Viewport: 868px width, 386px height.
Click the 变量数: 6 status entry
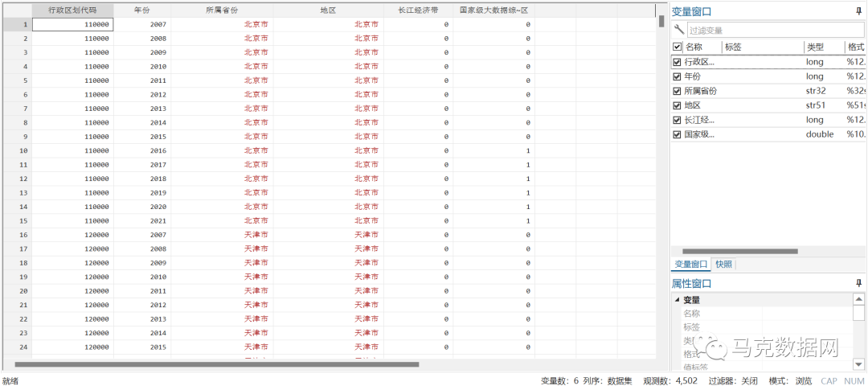(x=560, y=380)
